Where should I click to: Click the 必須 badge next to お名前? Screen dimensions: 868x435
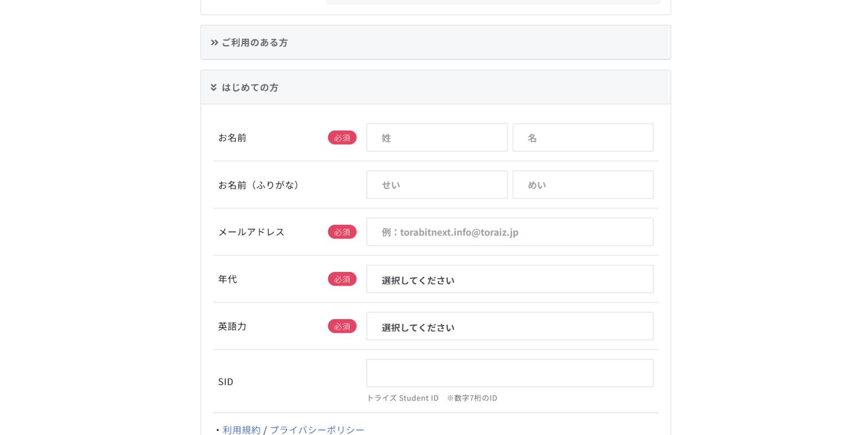[342, 138]
